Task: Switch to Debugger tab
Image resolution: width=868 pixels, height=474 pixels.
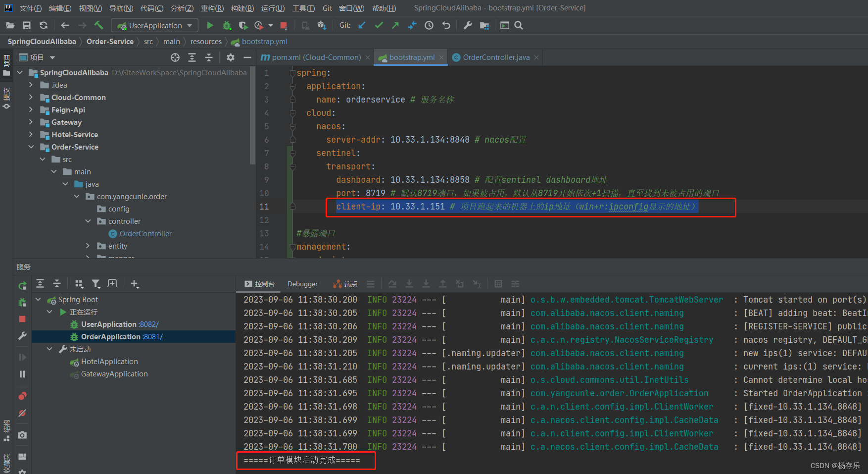Action: pos(302,284)
